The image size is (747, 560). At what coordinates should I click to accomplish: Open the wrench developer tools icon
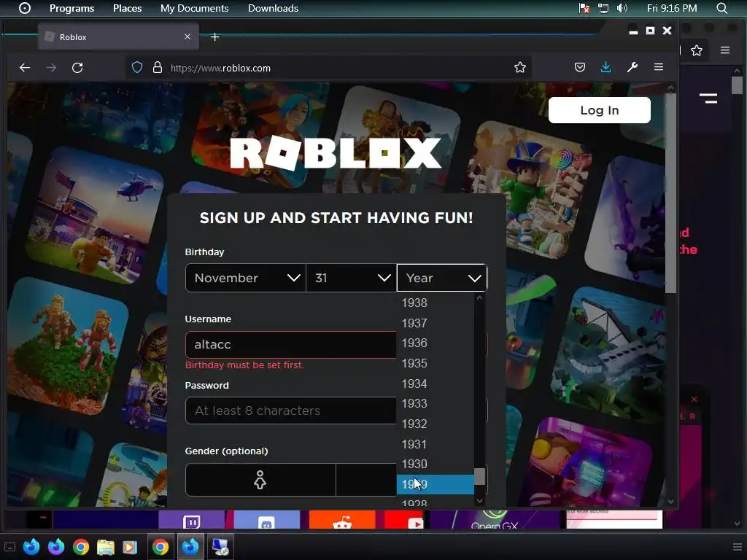(632, 68)
